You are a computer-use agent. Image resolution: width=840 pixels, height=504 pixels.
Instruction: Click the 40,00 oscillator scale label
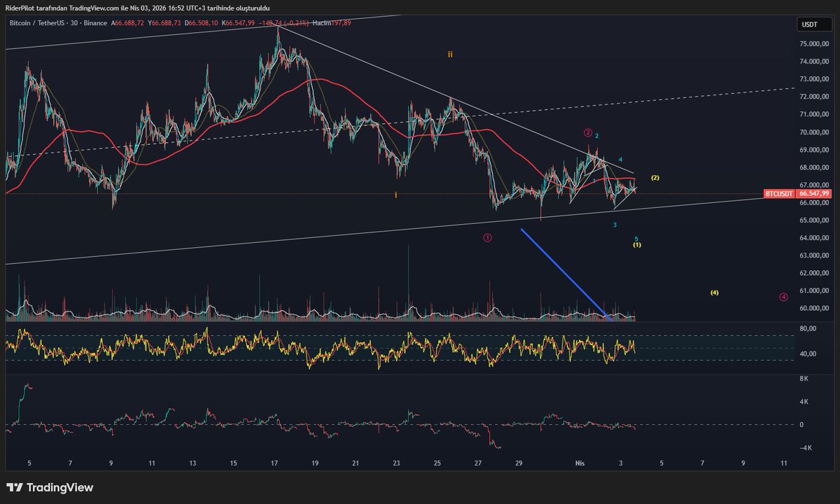(x=808, y=353)
